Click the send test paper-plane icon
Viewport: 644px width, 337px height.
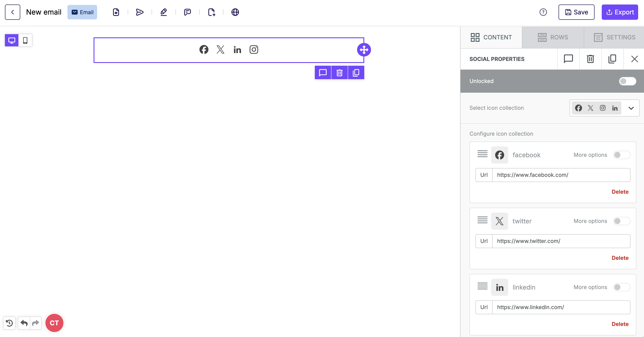pyautogui.click(x=140, y=12)
